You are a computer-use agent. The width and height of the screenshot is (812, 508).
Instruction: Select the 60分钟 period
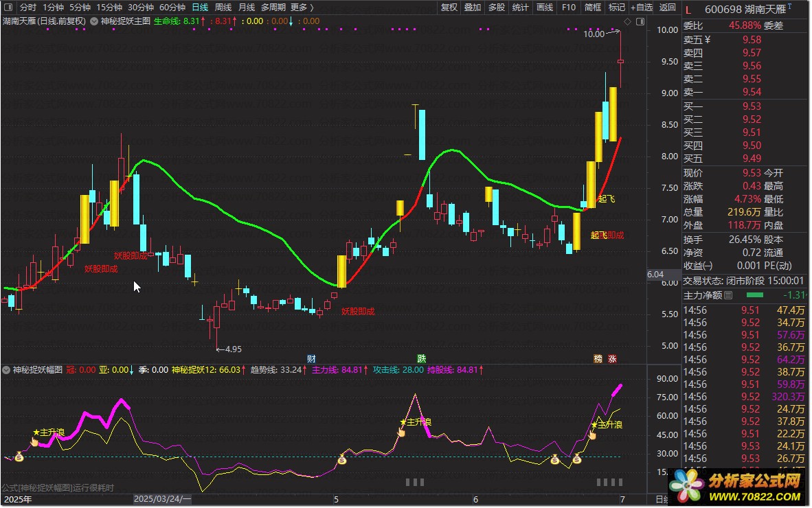click(172, 8)
